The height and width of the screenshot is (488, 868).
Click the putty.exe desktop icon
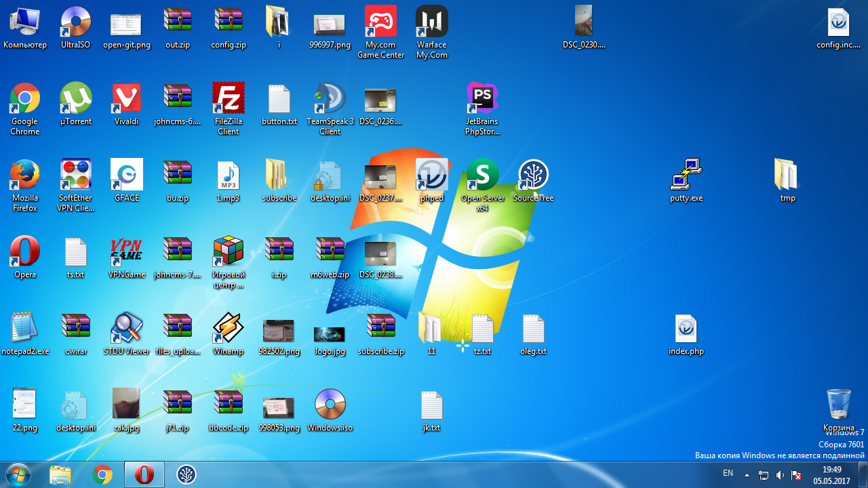(686, 176)
